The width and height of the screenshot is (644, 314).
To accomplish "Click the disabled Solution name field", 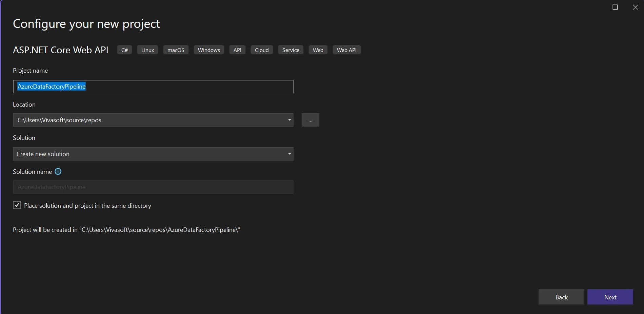I will (153, 187).
